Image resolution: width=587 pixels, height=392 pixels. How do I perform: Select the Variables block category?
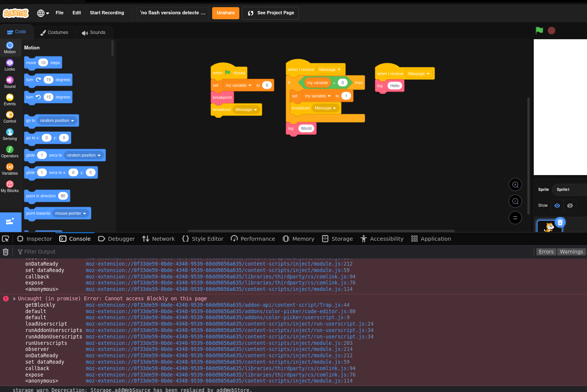click(x=9, y=168)
